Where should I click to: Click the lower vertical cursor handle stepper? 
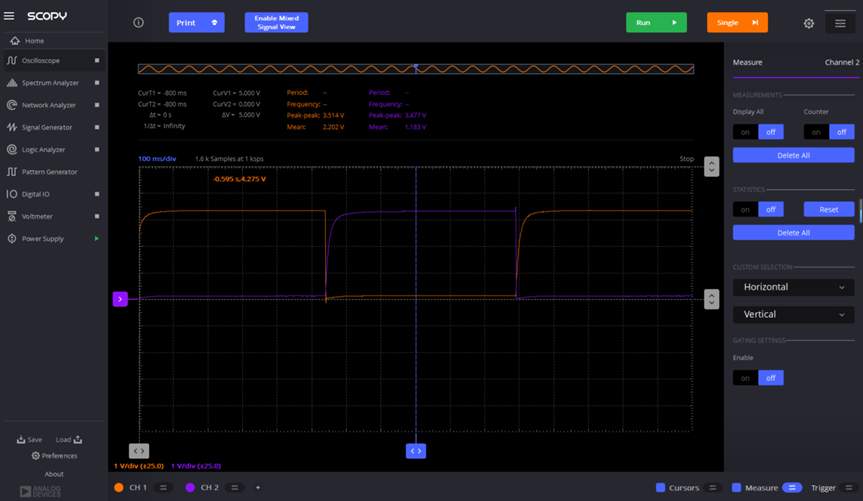click(712, 299)
